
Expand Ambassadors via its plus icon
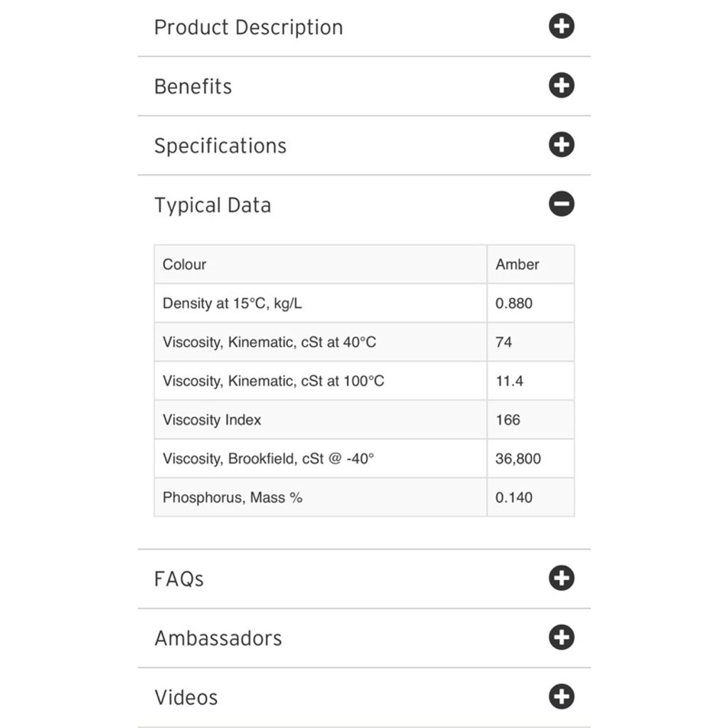(562, 637)
